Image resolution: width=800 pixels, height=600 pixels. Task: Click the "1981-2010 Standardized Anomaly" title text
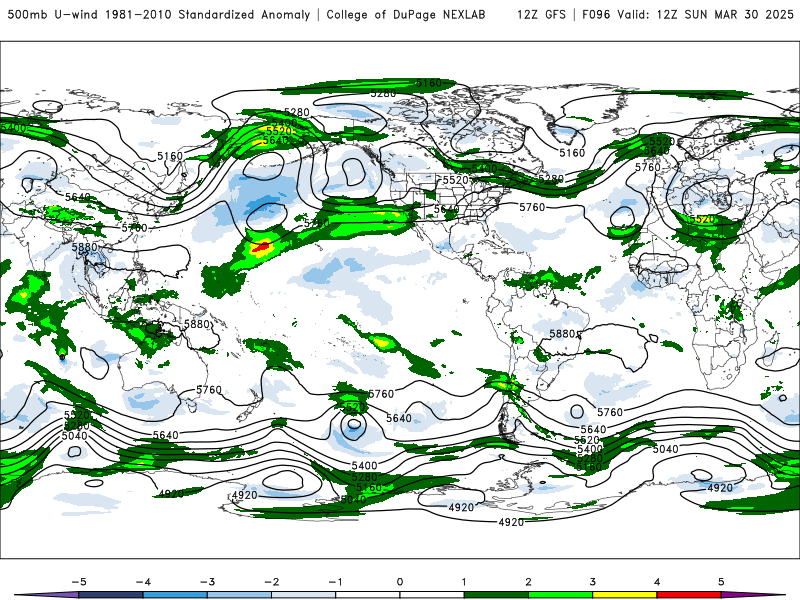[208, 14]
